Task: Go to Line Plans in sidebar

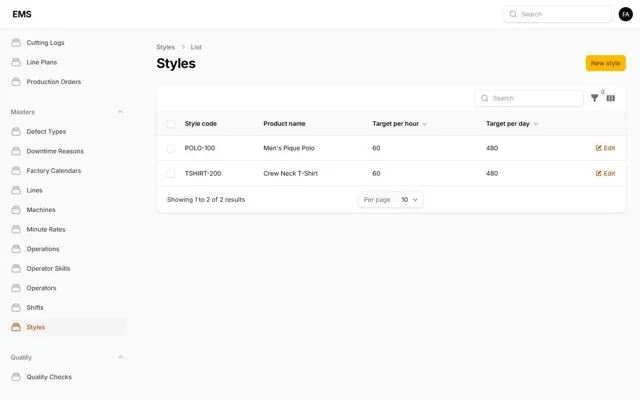Action: pos(42,62)
